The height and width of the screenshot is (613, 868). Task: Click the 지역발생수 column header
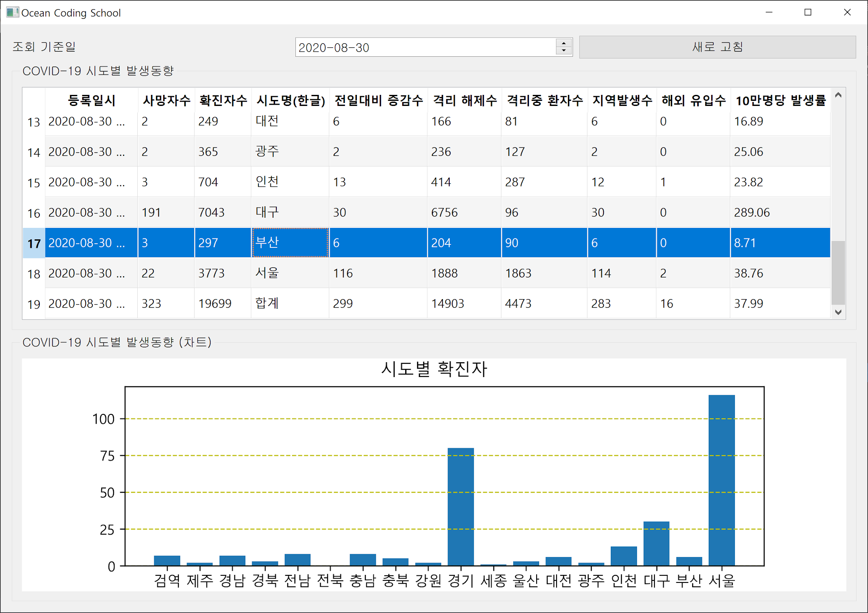(622, 100)
